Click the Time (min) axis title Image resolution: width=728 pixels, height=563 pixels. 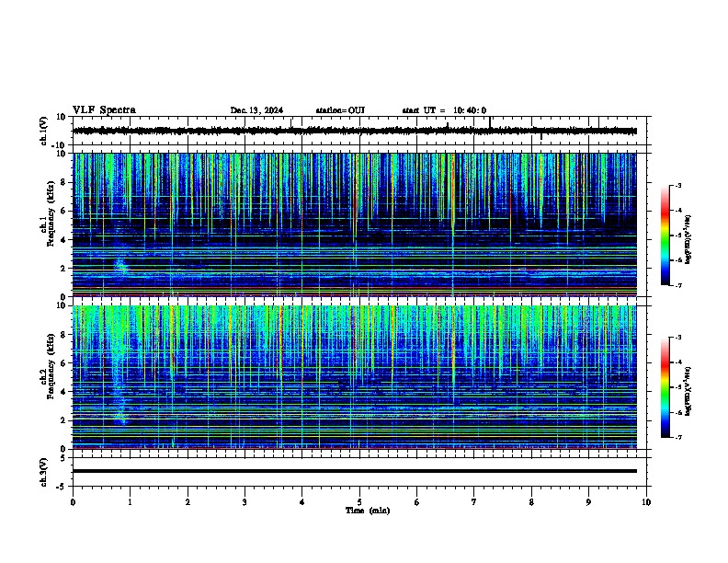coord(368,511)
